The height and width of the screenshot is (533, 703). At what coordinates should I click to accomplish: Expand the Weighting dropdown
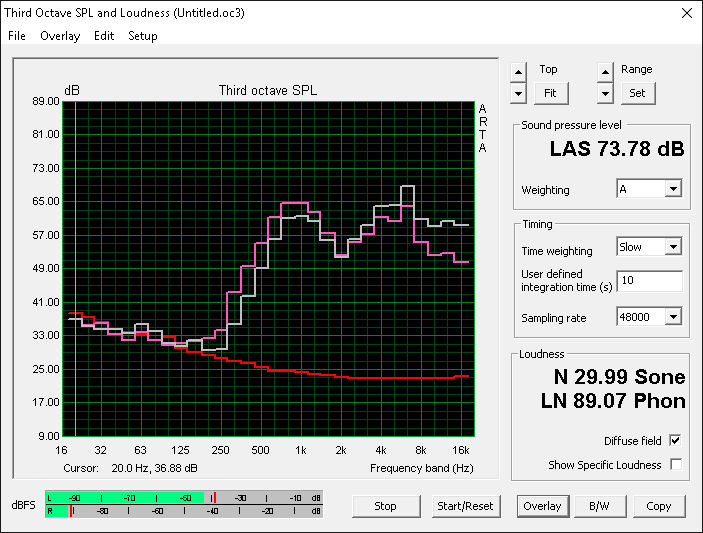point(673,189)
